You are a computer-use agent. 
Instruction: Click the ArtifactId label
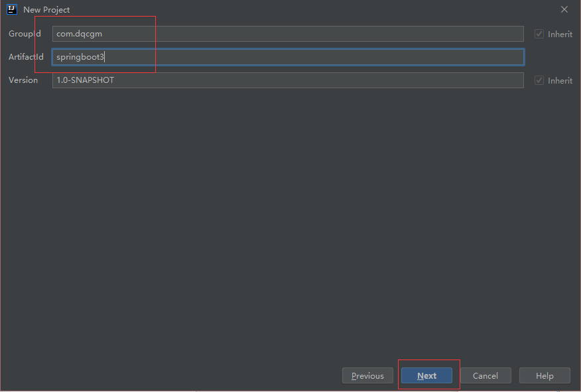coord(26,56)
